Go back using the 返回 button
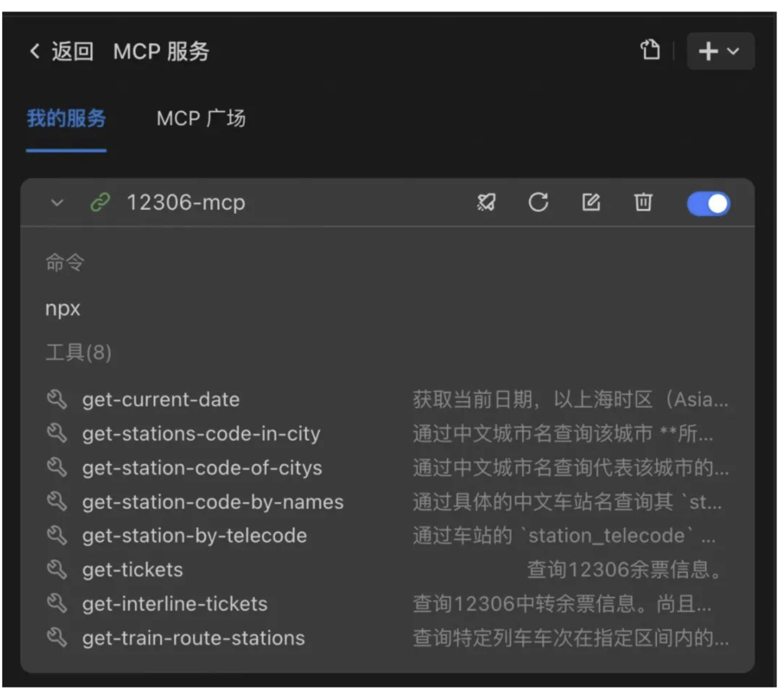Screen dimensions: 784x689 tap(61, 51)
